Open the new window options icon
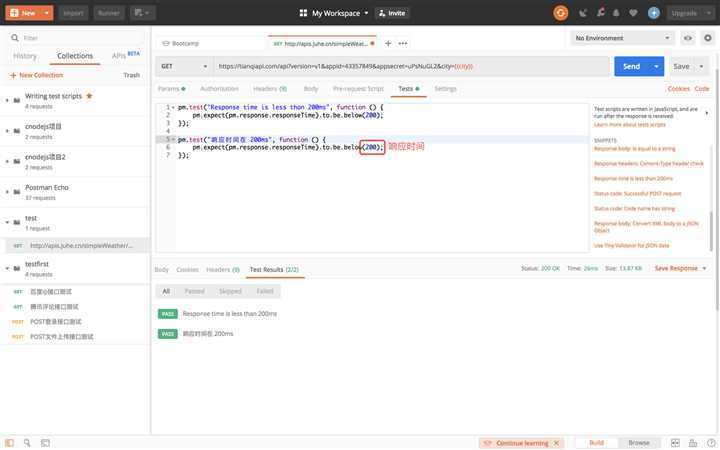The height and width of the screenshot is (450, 720). (x=142, y=13)
